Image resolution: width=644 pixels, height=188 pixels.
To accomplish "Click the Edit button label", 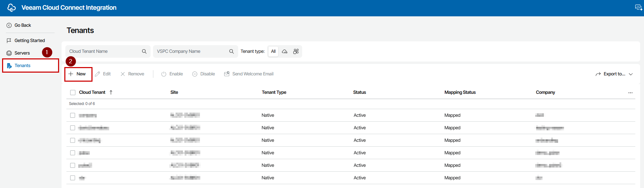I will click(107, 74).
